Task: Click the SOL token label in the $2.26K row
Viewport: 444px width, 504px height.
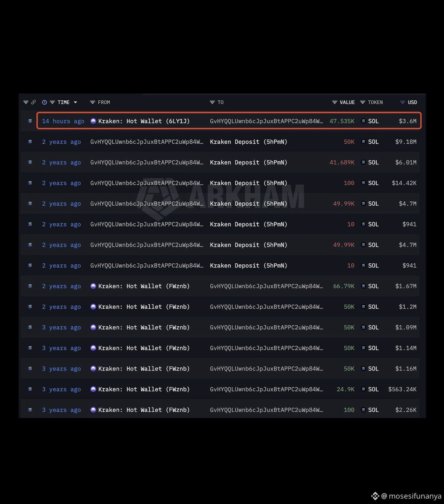Action: (x=373, y=409)
